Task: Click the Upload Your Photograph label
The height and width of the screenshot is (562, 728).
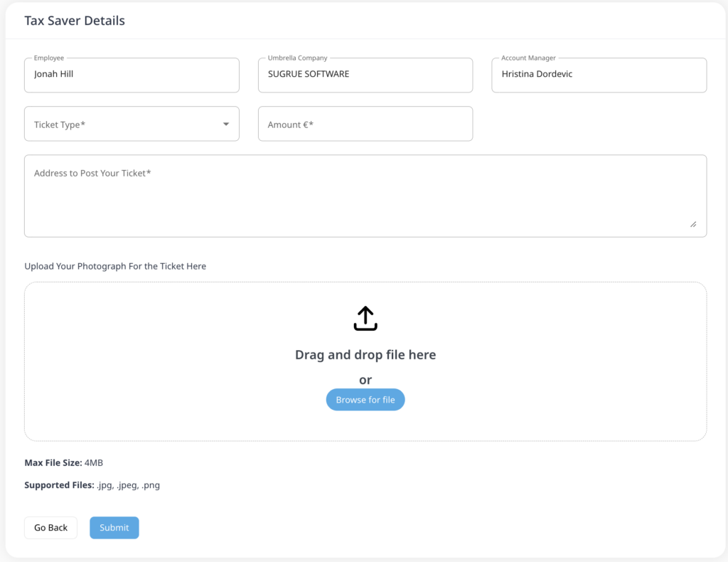Action: tap(115, 266)
